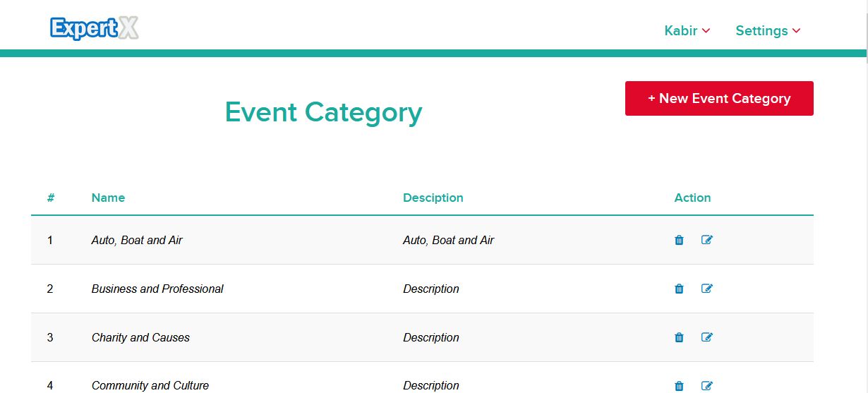Expand the Settings dropdown menu

[768, 31]
